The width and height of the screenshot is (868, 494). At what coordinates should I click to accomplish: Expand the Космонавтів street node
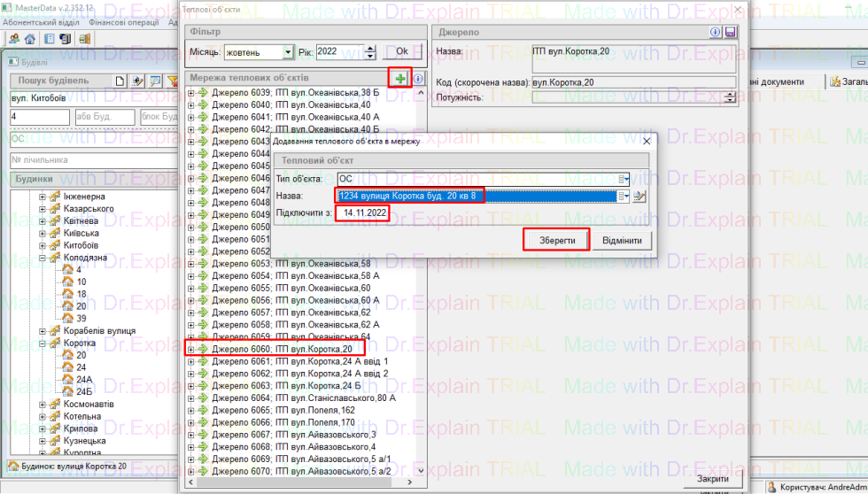[x=42, y=405]
